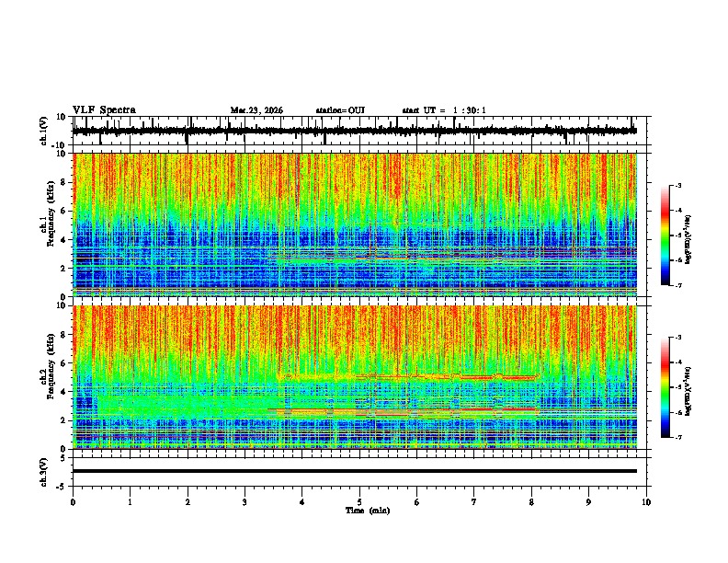The width and height of the screenshot is (728, 563).
Task: Click the "ch.3(V)" axis label
Action: point(44,472)
